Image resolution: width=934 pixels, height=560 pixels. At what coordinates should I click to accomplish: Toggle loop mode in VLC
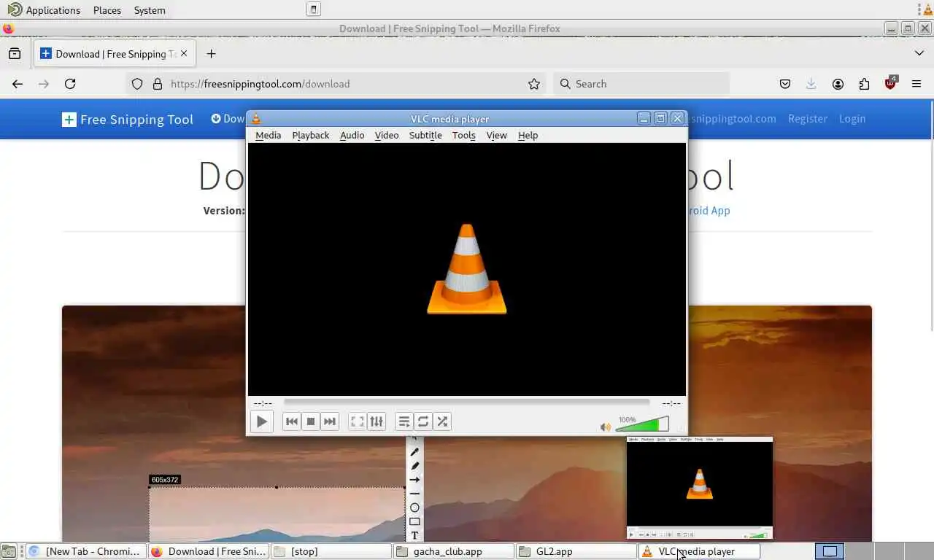[x=423, y=421]
